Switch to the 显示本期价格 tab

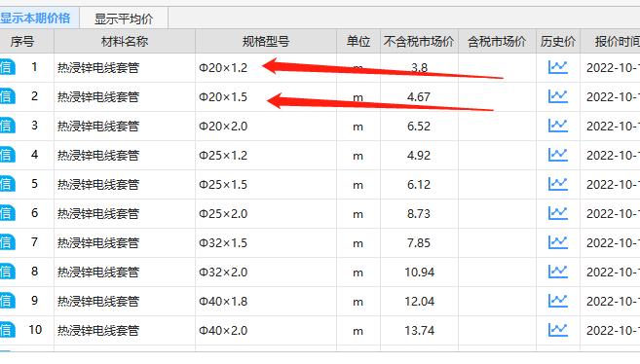point(39,18)
